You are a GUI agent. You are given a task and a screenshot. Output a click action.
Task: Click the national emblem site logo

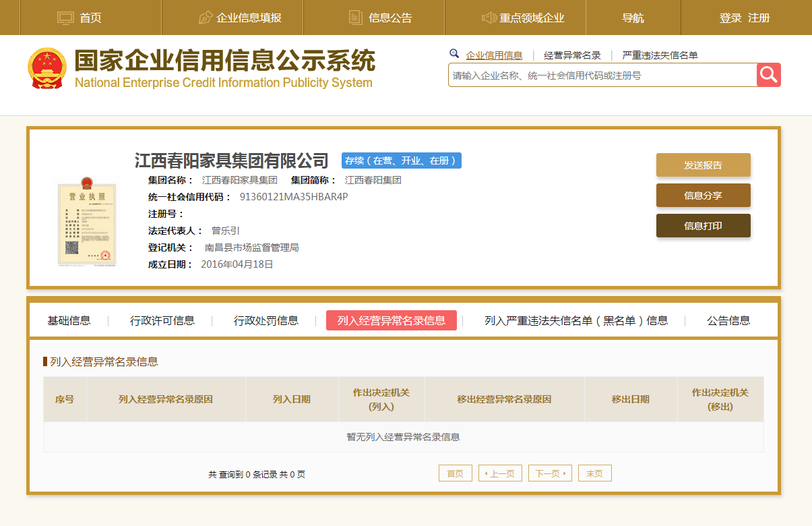tap(47, 69)
